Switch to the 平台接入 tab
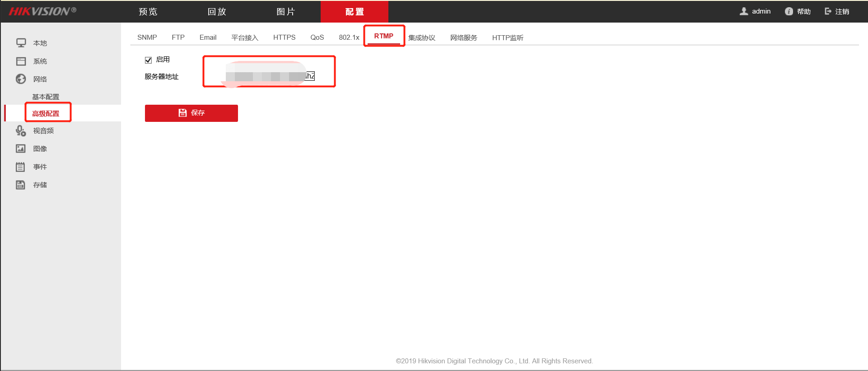 [245, 37]
